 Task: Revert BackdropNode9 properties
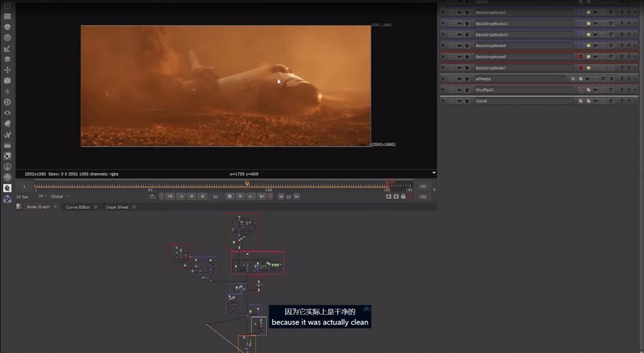click(611, 57)
